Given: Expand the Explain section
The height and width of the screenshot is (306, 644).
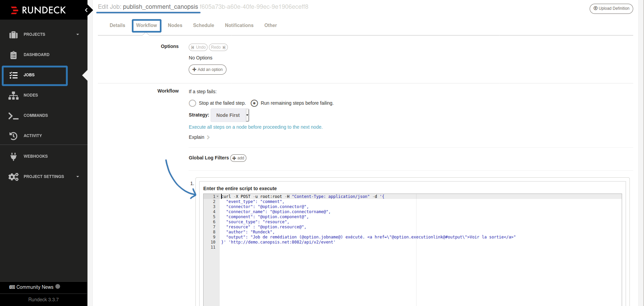Looking at the screenshot, I should [x=199, y=137].
